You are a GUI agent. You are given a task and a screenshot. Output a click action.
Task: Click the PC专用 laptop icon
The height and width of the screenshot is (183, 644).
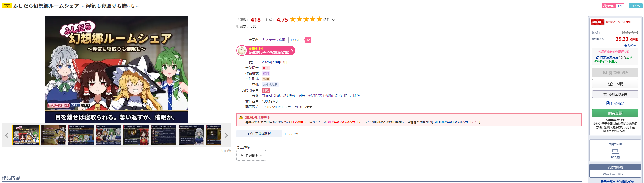tap(615, 152)
